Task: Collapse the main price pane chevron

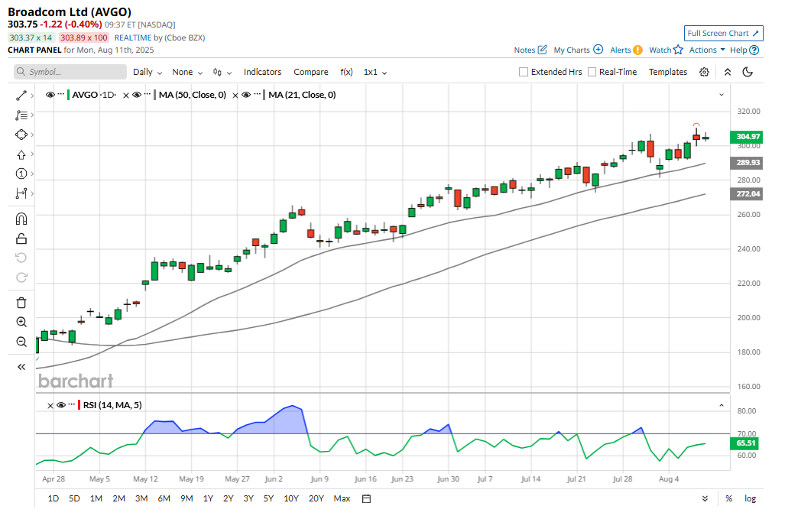Action: pos(722,95)
